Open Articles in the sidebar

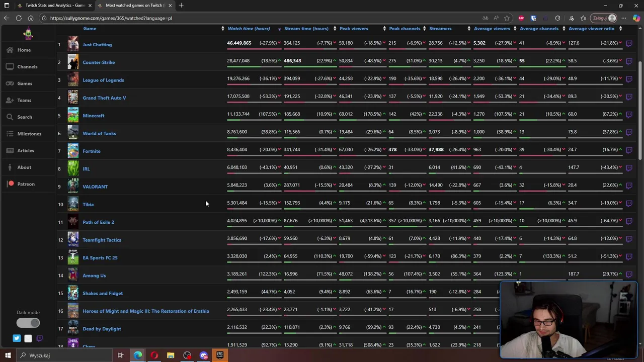(26, 150)
